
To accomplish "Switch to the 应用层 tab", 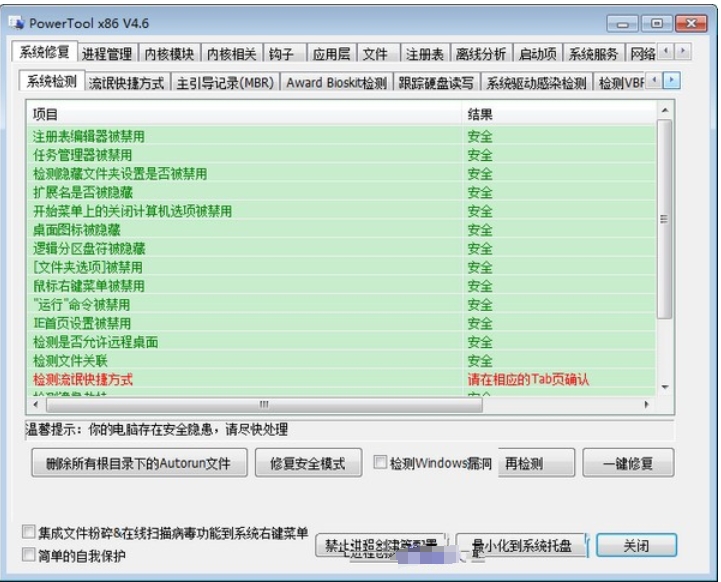I will 331,54.
